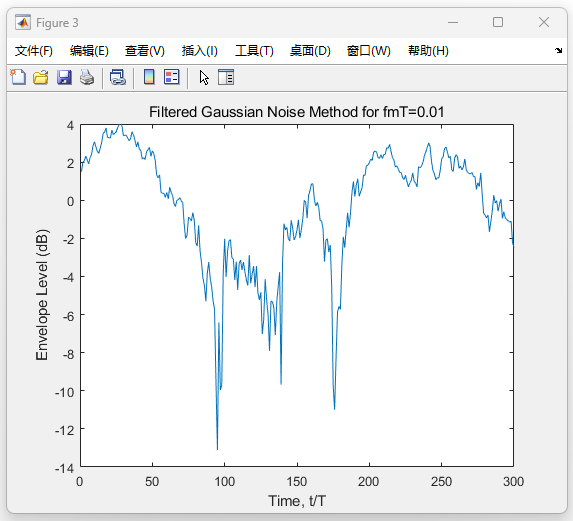Click the New Figure toolbar icon

tap(18, 77)
